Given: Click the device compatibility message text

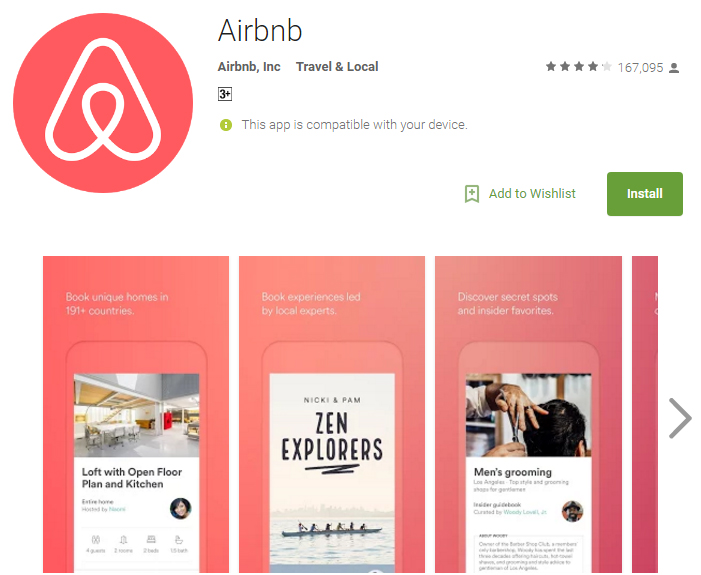Looking at the screenshot, I should pos(355,125).
